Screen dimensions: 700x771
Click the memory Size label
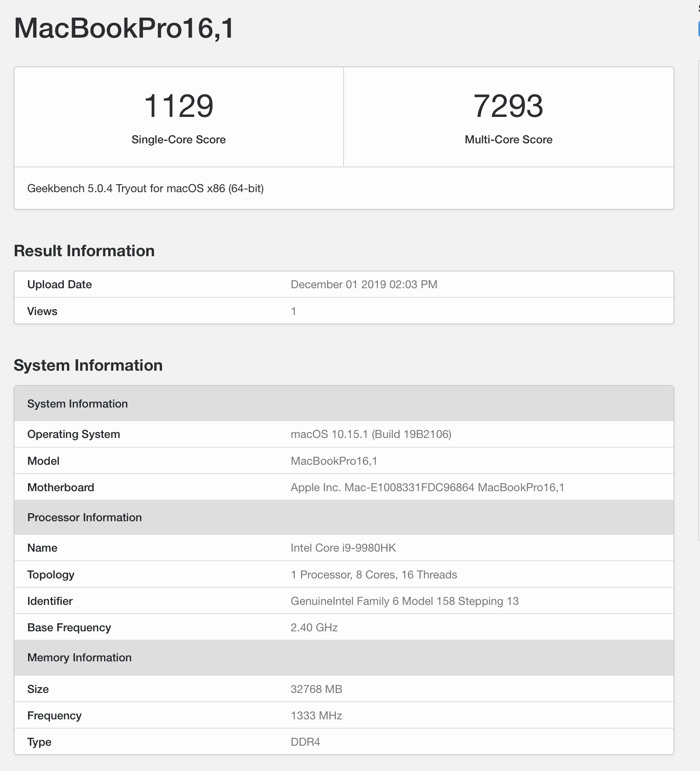click(x=38, y=689)
